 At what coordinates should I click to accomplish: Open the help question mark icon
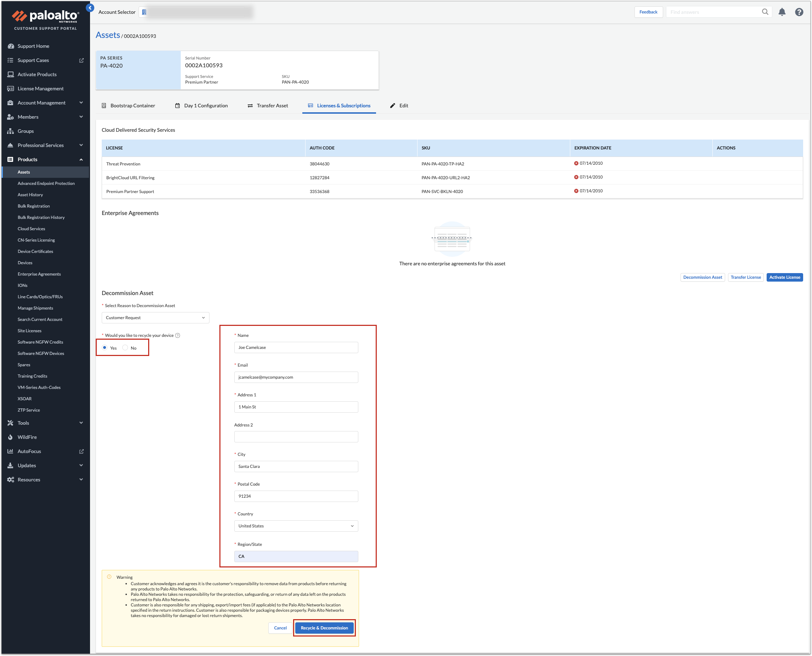[x=799, y=12]
